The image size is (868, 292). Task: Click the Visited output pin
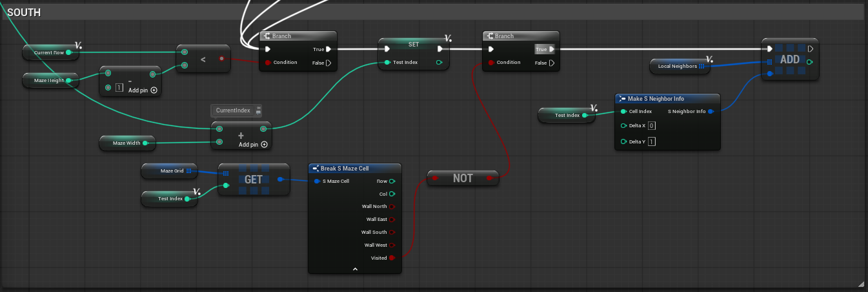point(392,258)
